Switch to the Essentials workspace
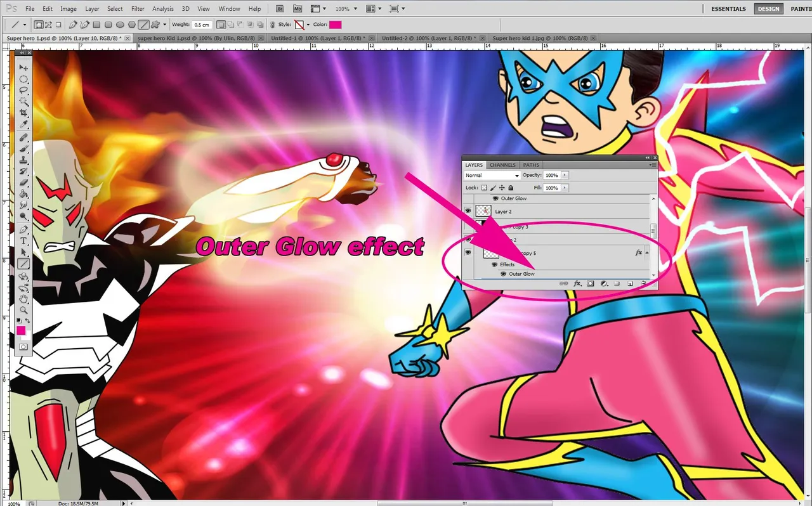 [728, 9]
